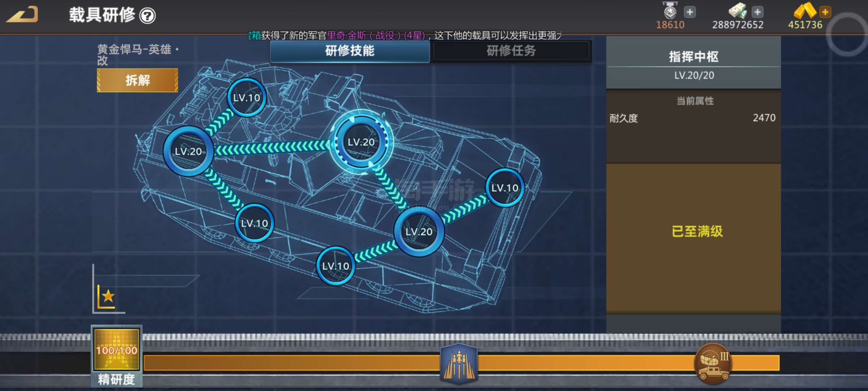Image resolution: width=868 pixels, height=391 pixels.
Task: Open the help question mark icon beside 载具研修
Action: click(x=148, y=16)
